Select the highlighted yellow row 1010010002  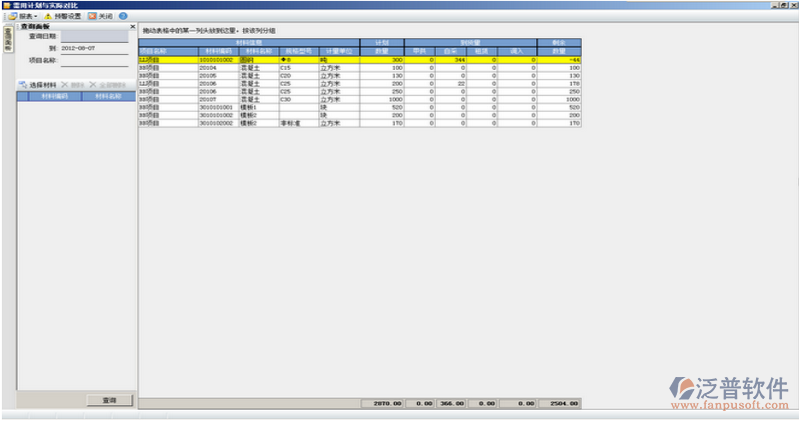pos(216,60)
